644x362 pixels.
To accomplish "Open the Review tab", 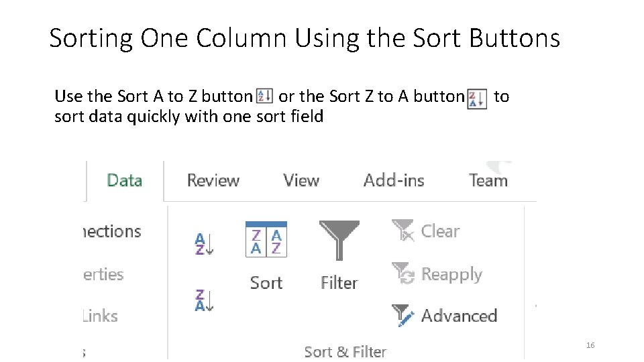I will (213, 180).
